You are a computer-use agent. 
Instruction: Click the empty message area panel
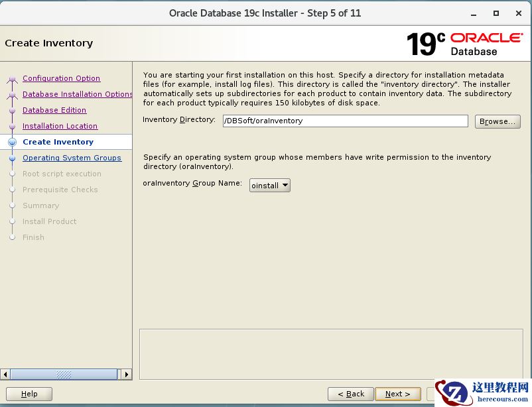tap(331, 354)
